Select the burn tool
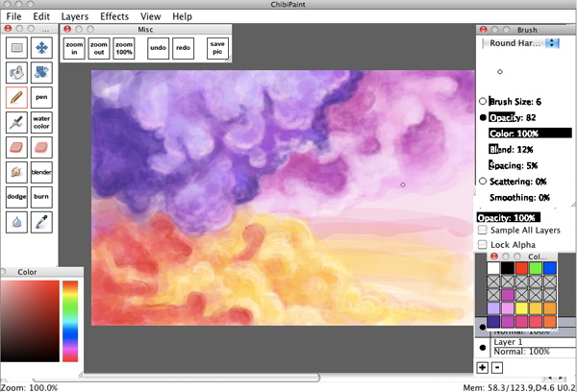This screenshot has height=392, width=577. pos(41,197)
